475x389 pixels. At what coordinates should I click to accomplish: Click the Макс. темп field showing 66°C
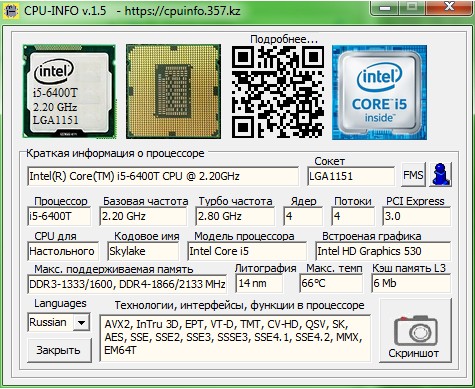tap(331, 283)
